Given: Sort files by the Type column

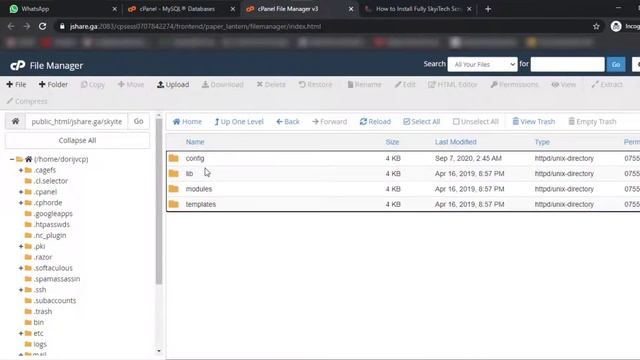Looking at the screenshot, I should tap(542, 142).
